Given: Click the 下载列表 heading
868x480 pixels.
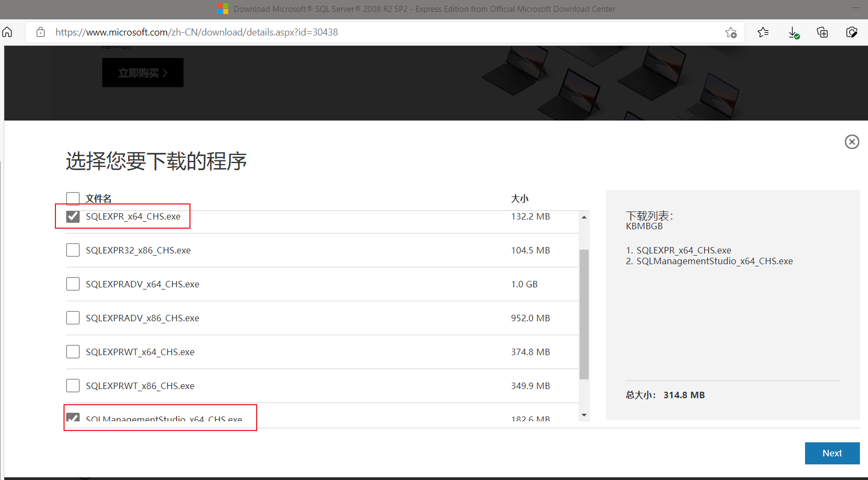Looking at the screenshot, I should 650,216.
